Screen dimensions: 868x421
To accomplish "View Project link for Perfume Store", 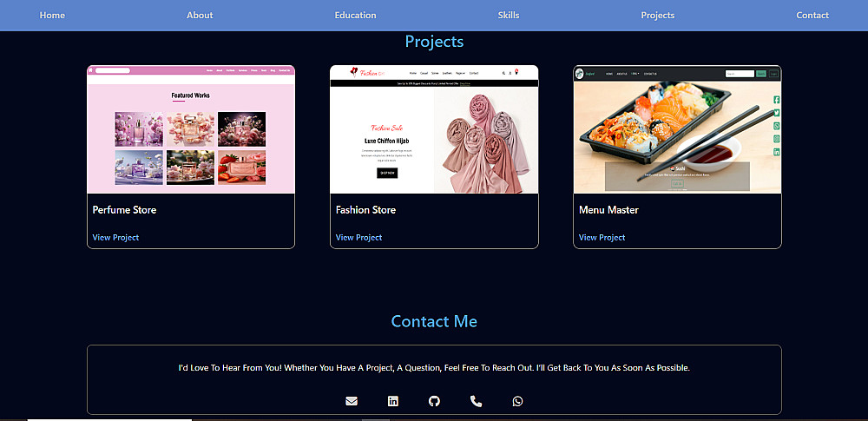I will tap(115, 237).
